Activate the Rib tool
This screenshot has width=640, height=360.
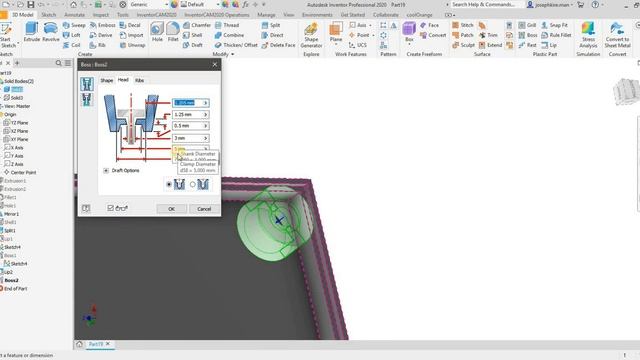(98, 45)
